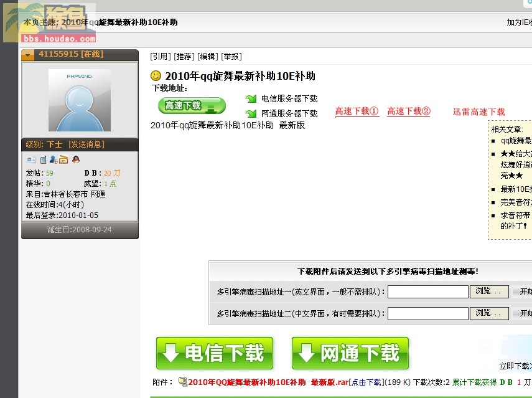Viewport: 532px width, 398px height.
Task: Click the 下载次数:2 text
Action: [x=431, y=382]
